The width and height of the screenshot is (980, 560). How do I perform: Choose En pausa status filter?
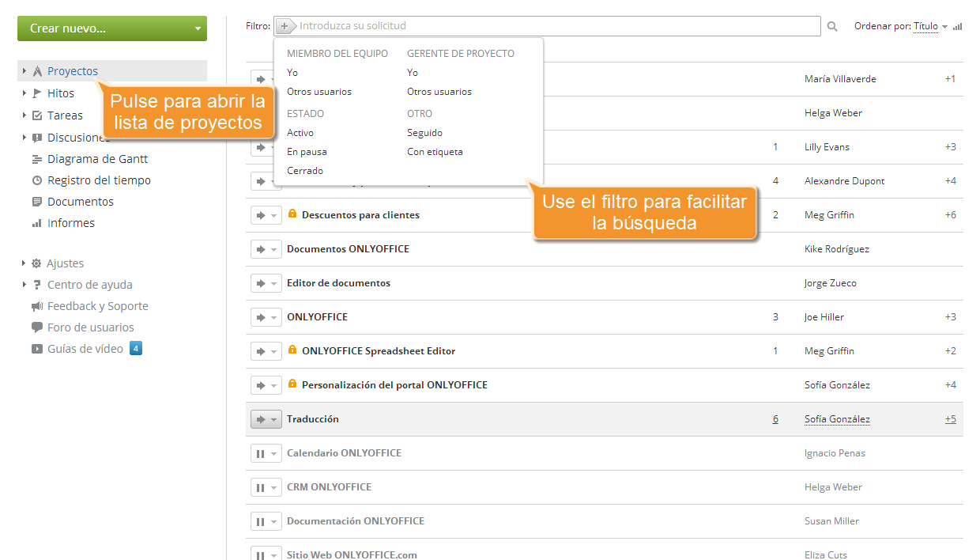click(307, 152)
